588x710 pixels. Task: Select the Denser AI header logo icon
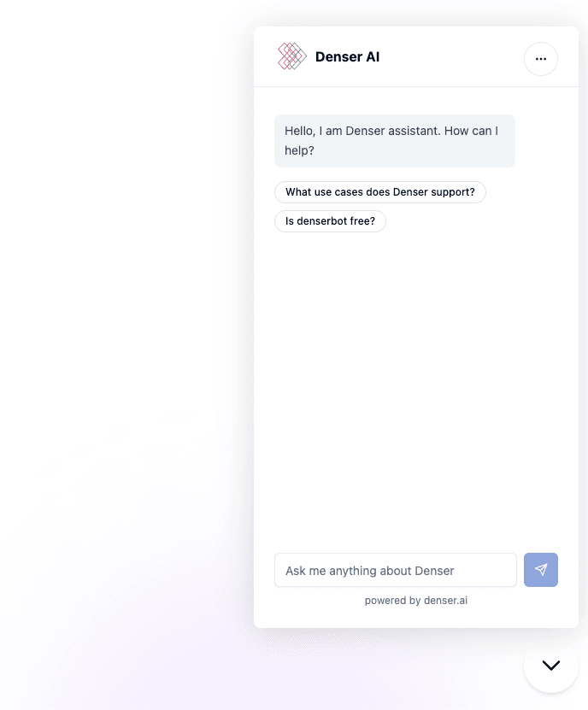click(x=291, y=56)
